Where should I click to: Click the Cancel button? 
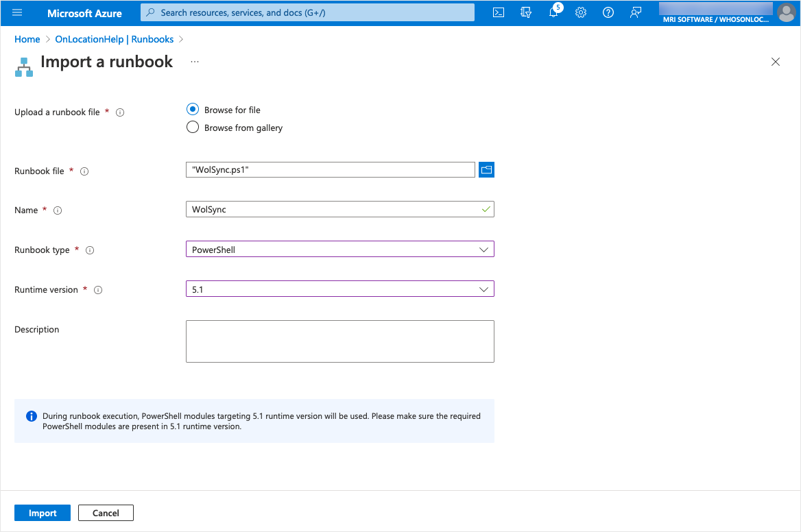106,513
